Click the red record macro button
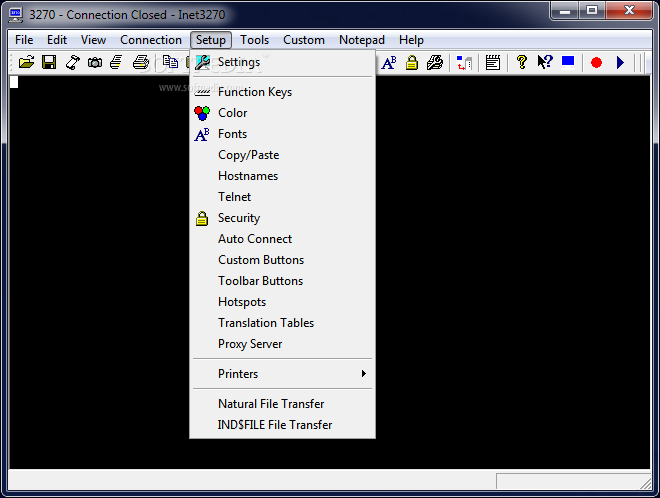Image resolution: width=660 pixels, height=498 pixels. click(596, 63)
